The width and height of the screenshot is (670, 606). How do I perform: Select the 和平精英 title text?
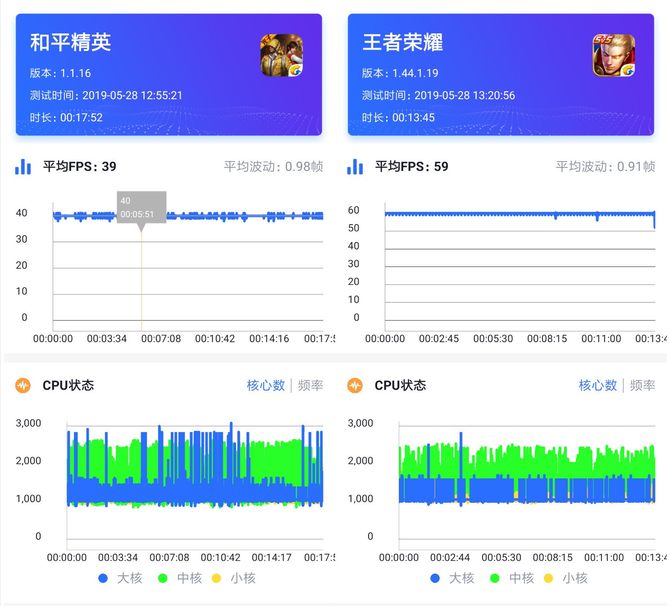pyautogui.click(x=71, y=42)
